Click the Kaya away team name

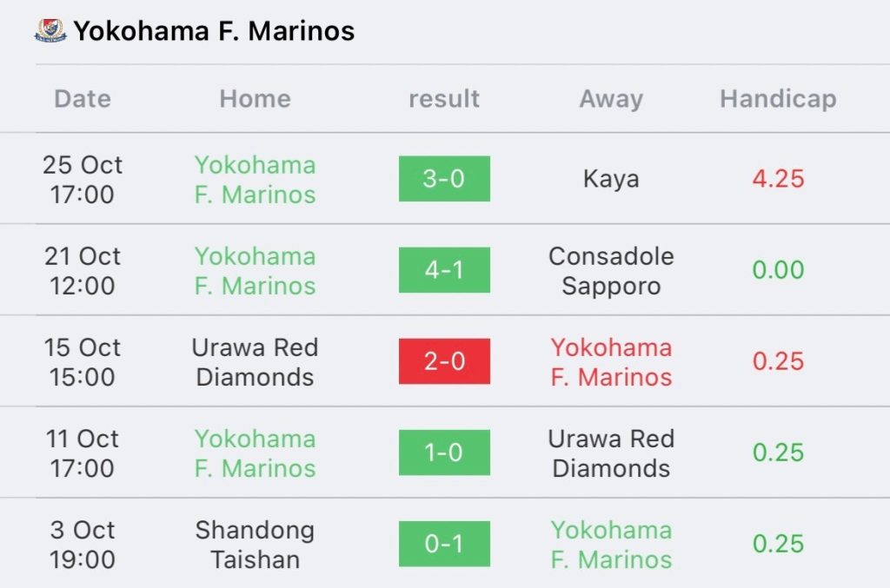[x=611, y=179]
